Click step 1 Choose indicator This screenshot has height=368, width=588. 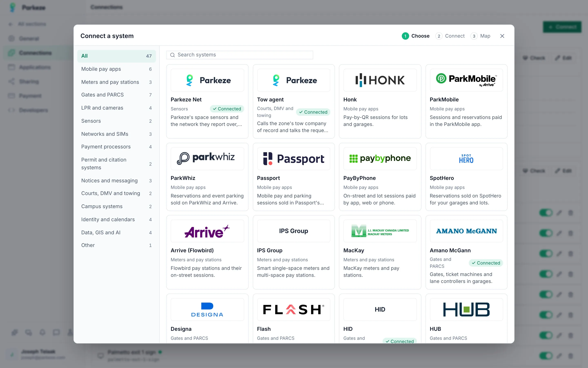click(x=415, y=36)
